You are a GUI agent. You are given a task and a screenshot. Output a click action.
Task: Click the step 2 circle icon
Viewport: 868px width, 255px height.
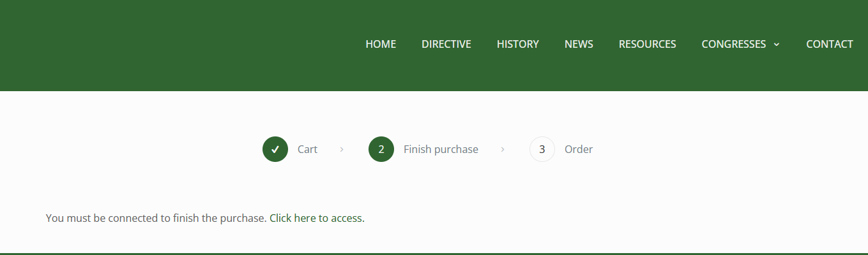coord(381,149)
